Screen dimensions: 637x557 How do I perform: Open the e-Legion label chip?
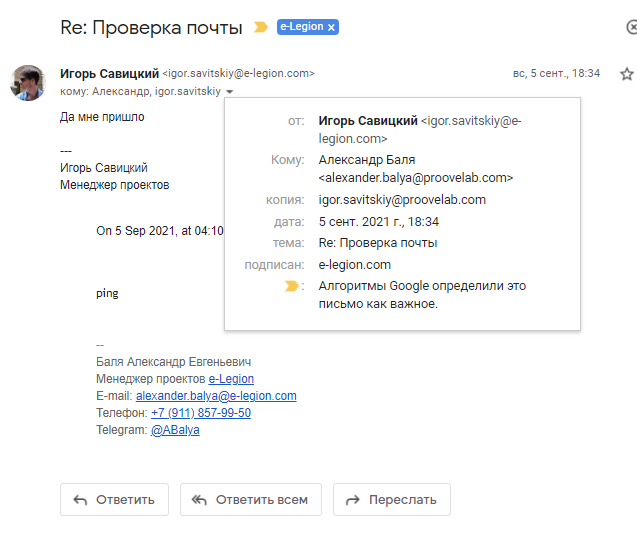301,27
